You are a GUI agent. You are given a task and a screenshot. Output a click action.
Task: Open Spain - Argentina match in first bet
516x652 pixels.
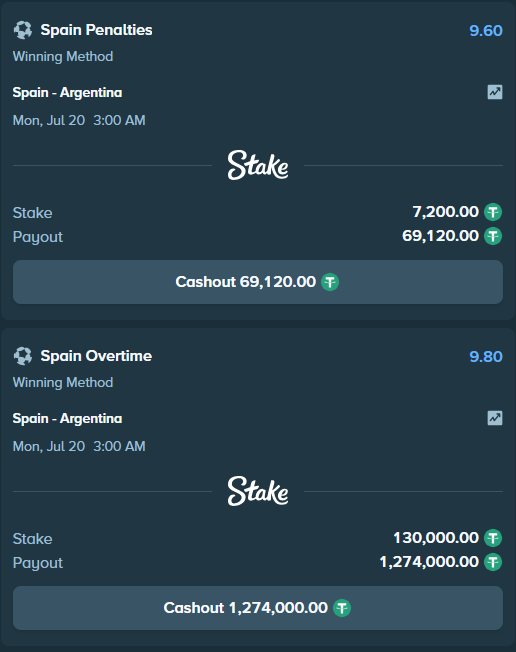click(x=67, y=92)
